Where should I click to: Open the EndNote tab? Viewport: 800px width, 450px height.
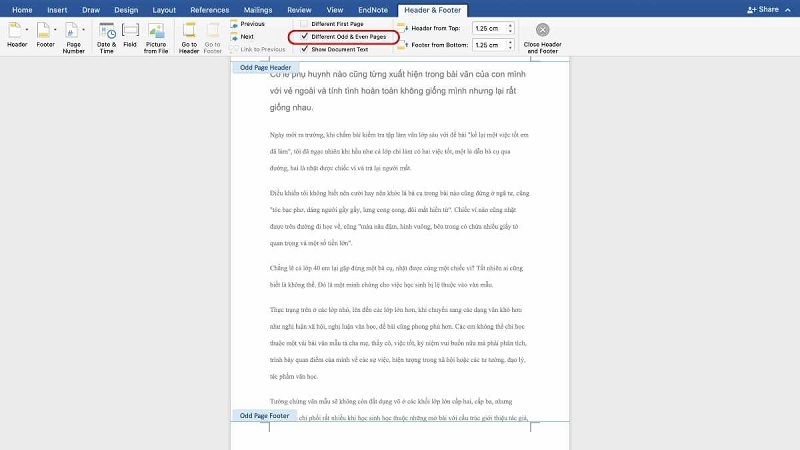pos(373,10)
